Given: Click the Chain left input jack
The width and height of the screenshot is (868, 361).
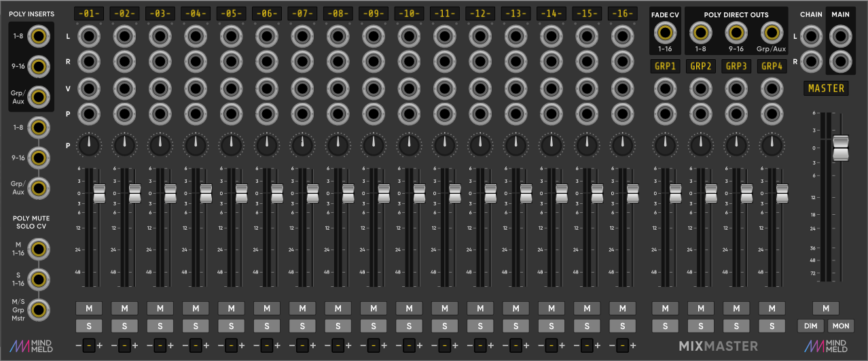Looking at the screenshot, I should pyautogui.click(x=811, y=36).
